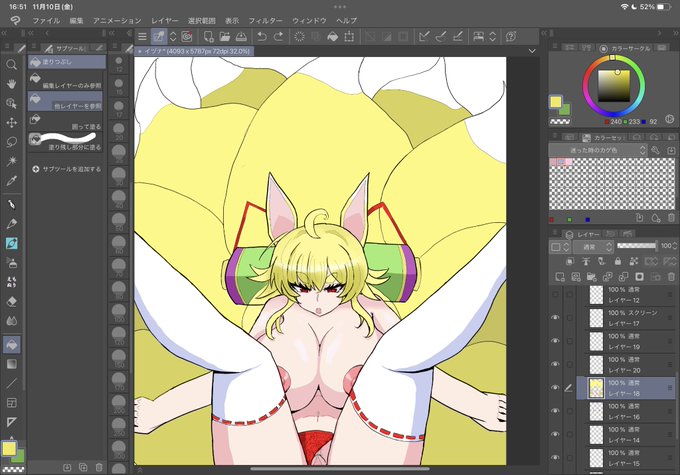The image size is (680, 475).
Task: Click the Redo arrow in the command bar
Action: (278, 37)
